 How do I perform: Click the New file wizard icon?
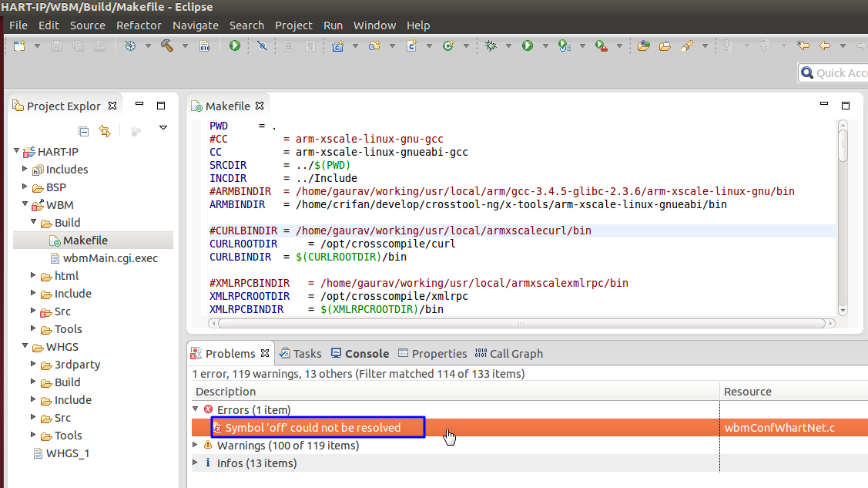tap(18, 46)
